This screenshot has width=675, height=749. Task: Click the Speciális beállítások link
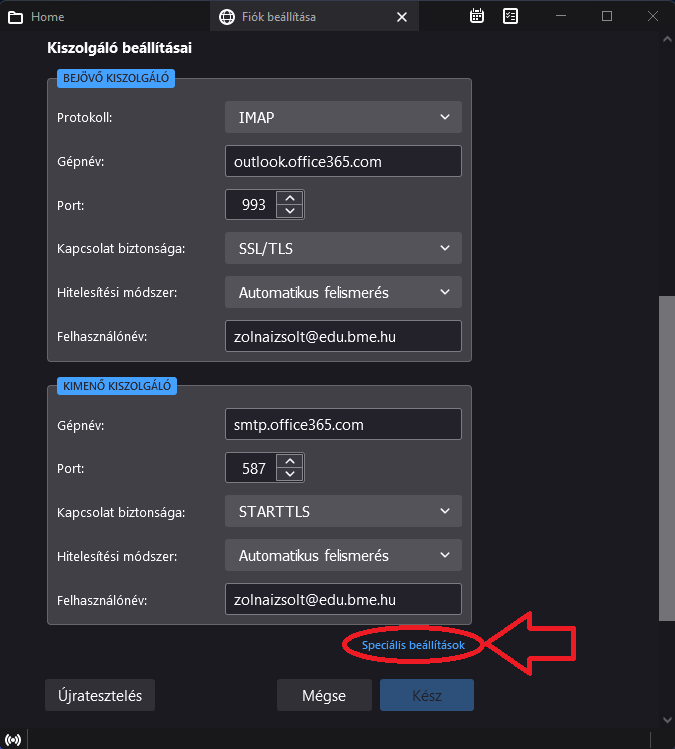[413, 645]
